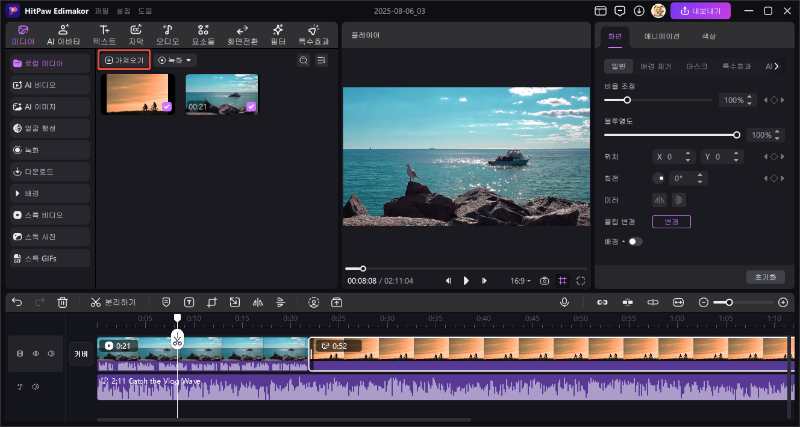Open the 요소들 elements tab
The width and height of the screenshot is (800, 427).
tap(203, 35)
